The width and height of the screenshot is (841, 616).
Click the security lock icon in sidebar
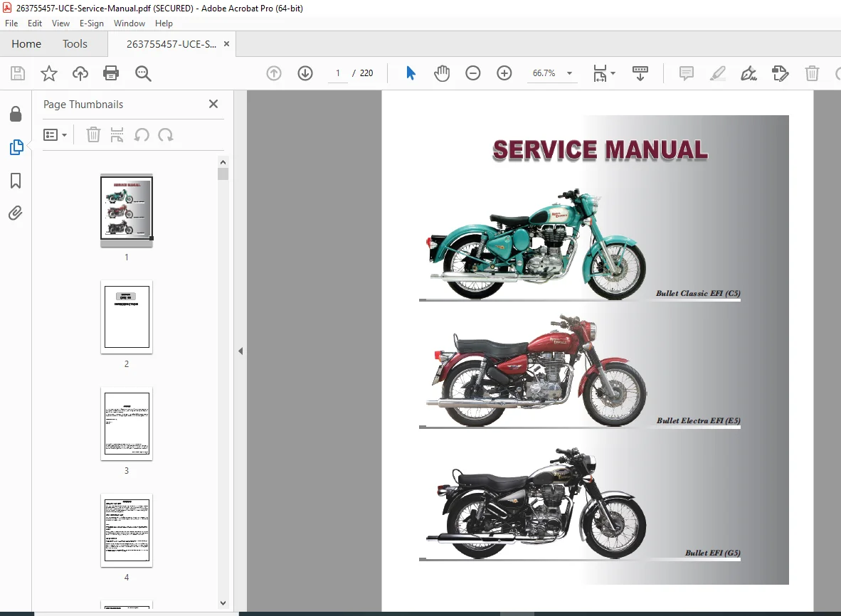pyautogui.click(x=16, y=114)
